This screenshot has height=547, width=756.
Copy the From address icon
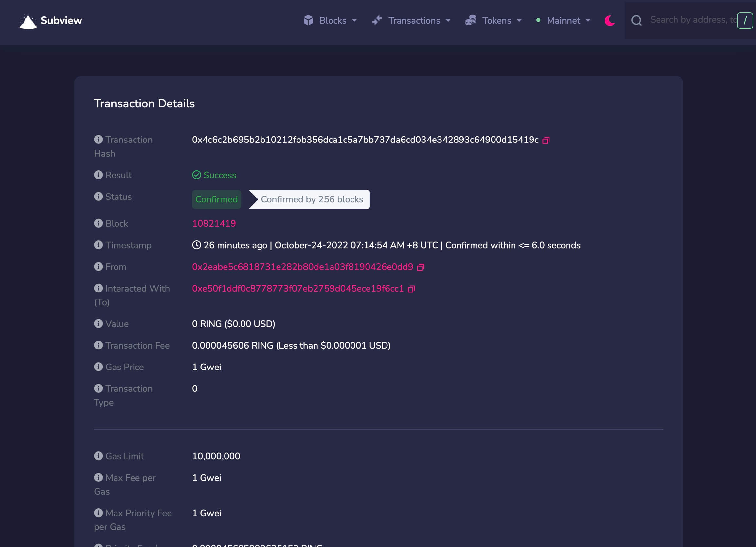pos(420,267)
